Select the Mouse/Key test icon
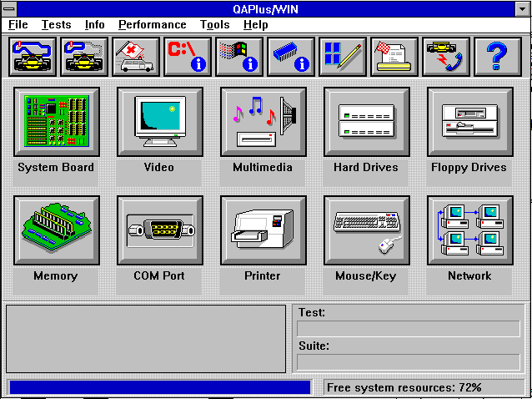532x399 pixels. [367, 230]
